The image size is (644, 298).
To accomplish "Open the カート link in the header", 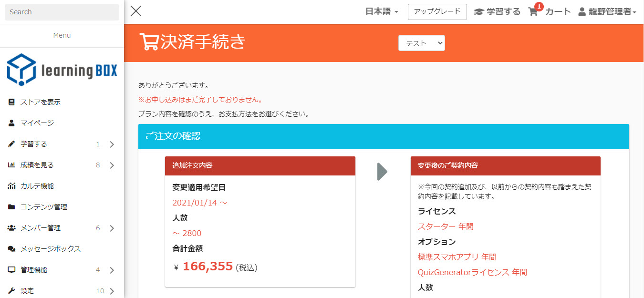I will [558, 12].
